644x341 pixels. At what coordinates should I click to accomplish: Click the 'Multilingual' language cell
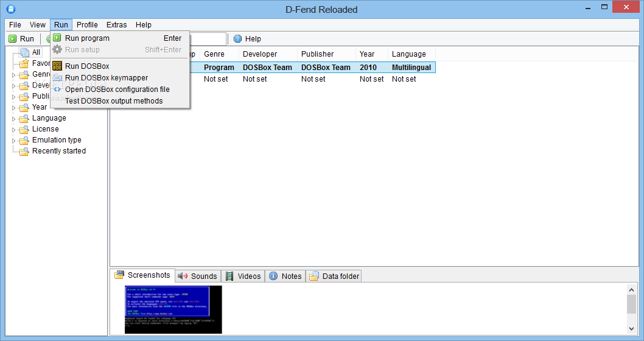(411, 68)
